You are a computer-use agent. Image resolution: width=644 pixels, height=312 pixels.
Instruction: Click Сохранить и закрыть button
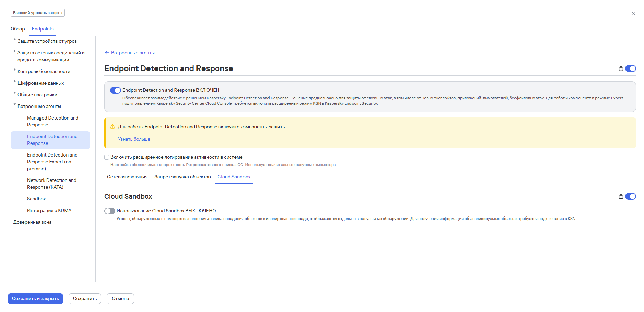point(35,299)
